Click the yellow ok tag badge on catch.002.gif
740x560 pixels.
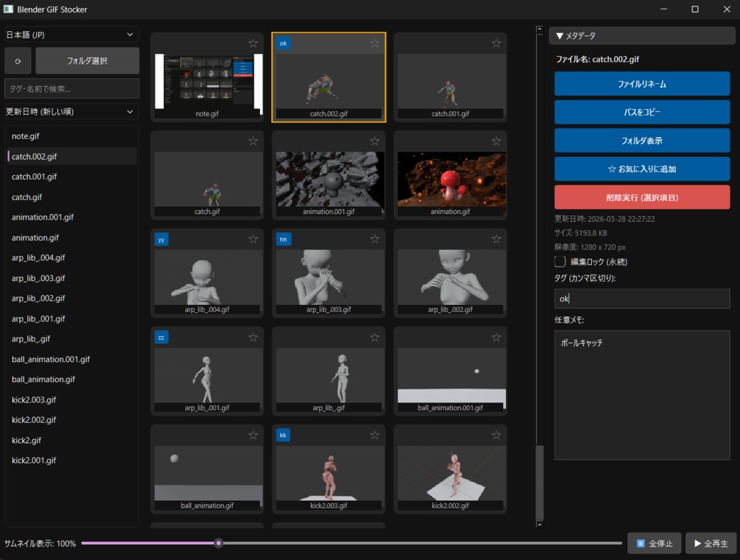coord(283,43)
